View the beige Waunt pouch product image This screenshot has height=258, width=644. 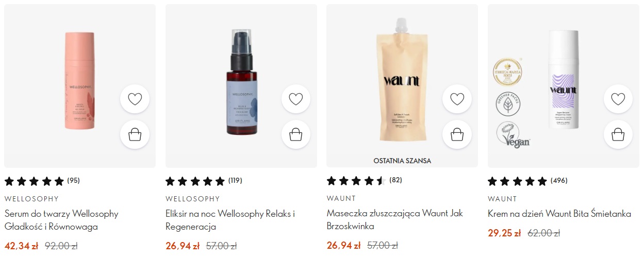(x=402, y=82)
